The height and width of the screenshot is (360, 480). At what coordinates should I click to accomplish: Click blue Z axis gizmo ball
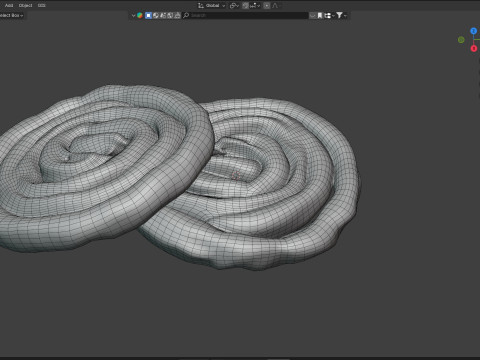click(473, 31)
